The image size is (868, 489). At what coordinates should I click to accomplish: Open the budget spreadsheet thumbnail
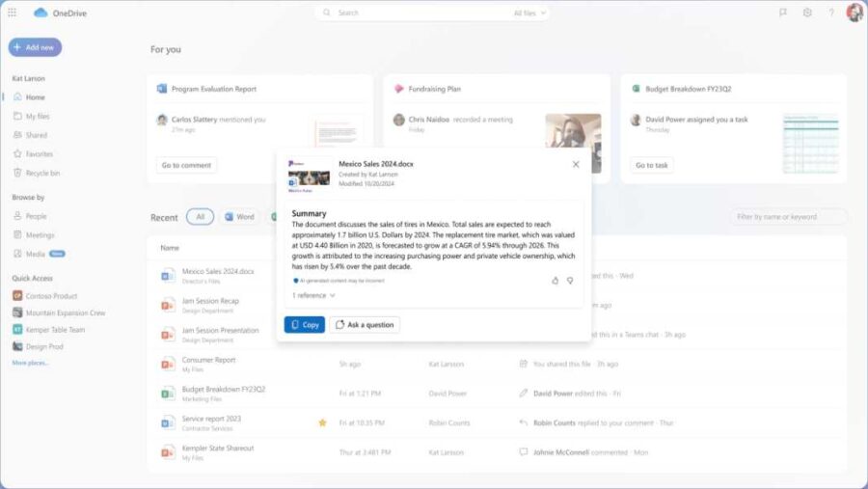click(x=810, y=143)
